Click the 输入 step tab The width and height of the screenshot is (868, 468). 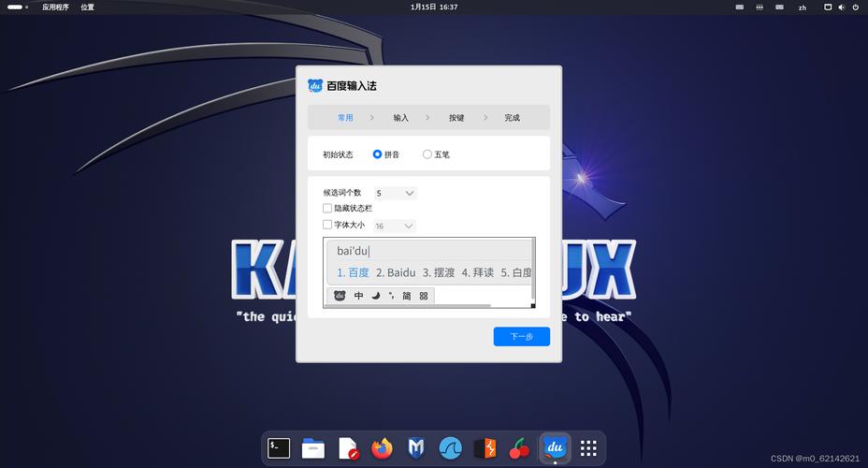pos(400,117)
